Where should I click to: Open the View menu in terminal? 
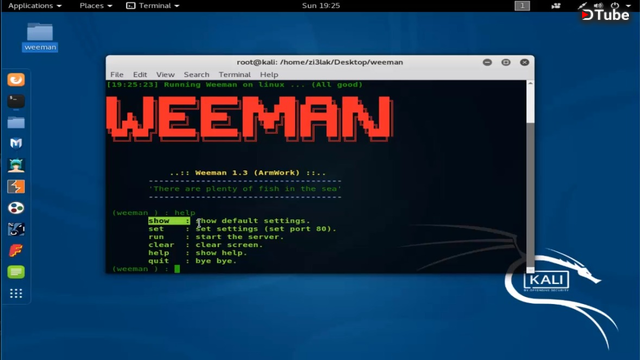tap(165, 74)
